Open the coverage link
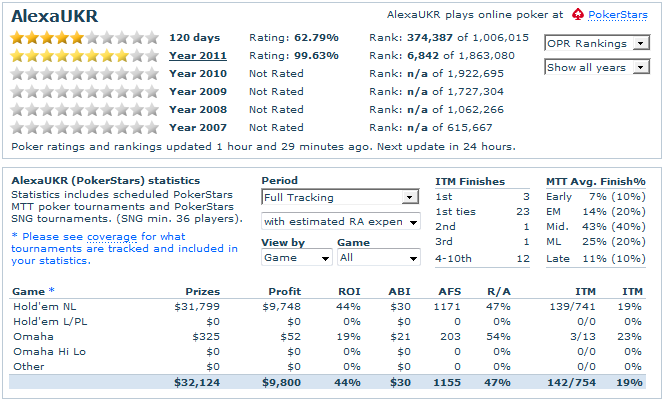Viewport: 665px width, 401px height. click(x=112, y=237)
